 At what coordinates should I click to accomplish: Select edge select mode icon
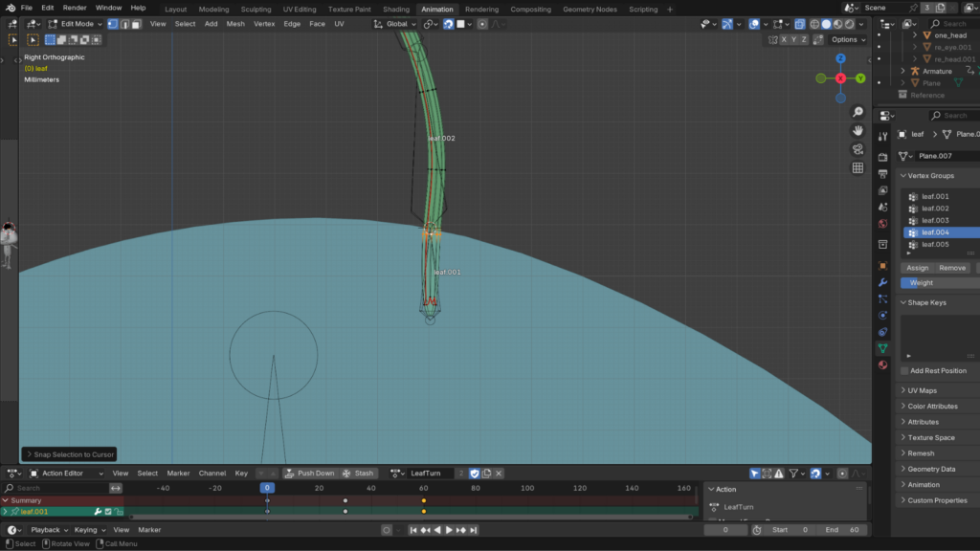pos(124,24)
